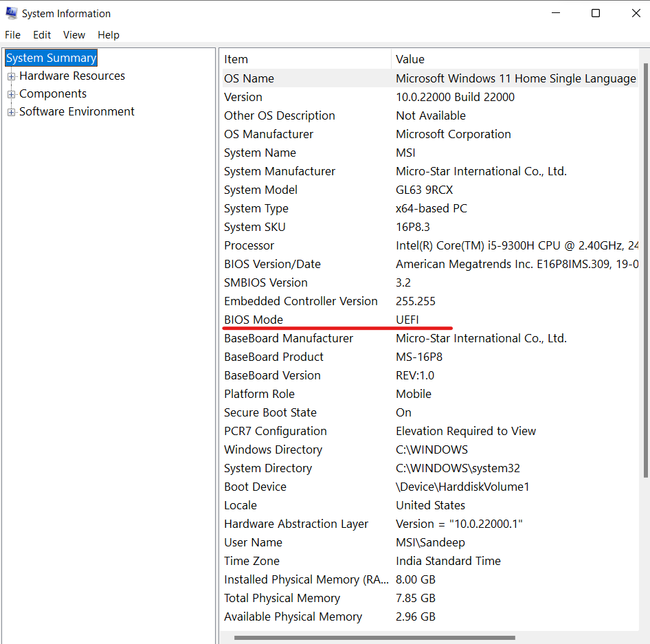
Task: Open the Edit menu
Action: (x=42, y=35)
